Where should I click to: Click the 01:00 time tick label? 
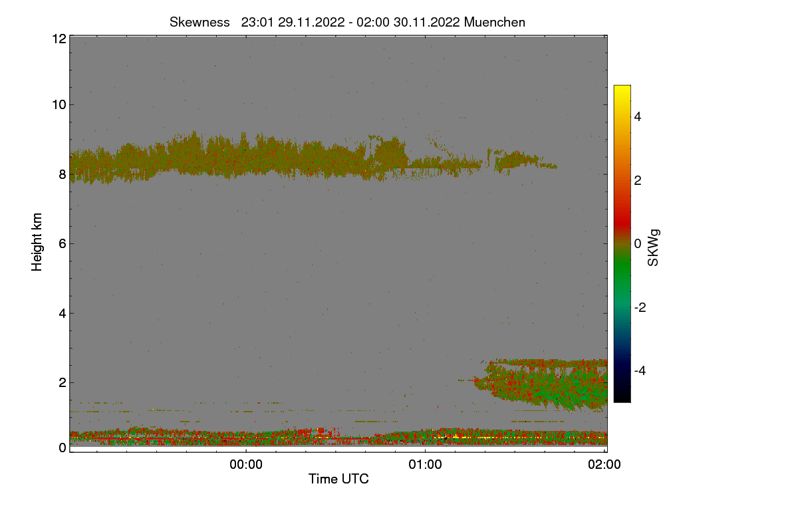pyautogui.click(x=425, y=464)
